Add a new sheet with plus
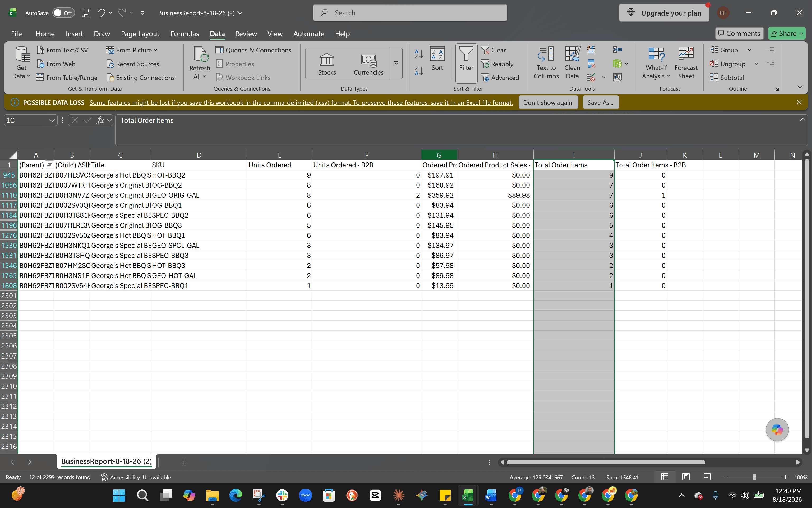The height and width of the screenshot is (508, 812). (183, 462)
